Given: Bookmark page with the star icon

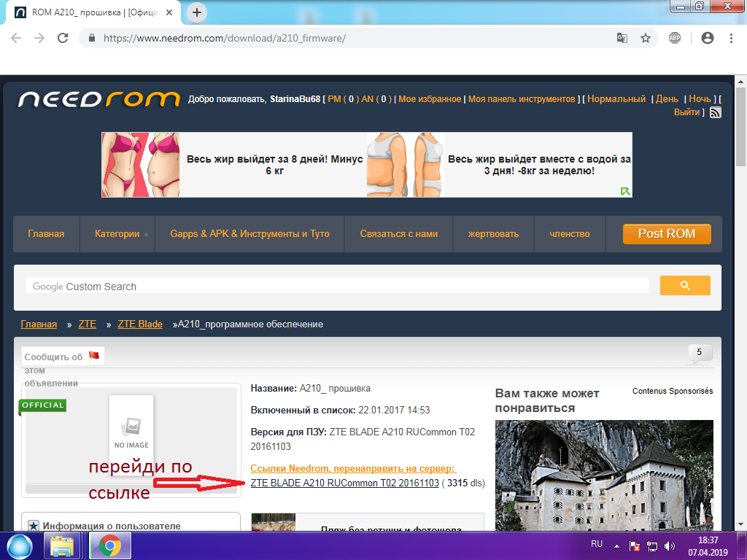Looking at the screenshot, I should tap(645, 38).
